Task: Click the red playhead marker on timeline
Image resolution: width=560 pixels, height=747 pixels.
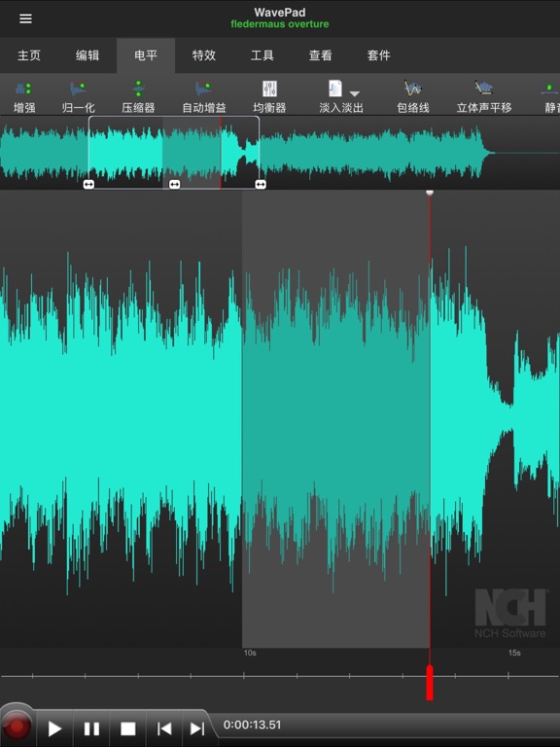Action: pos(430,682)
